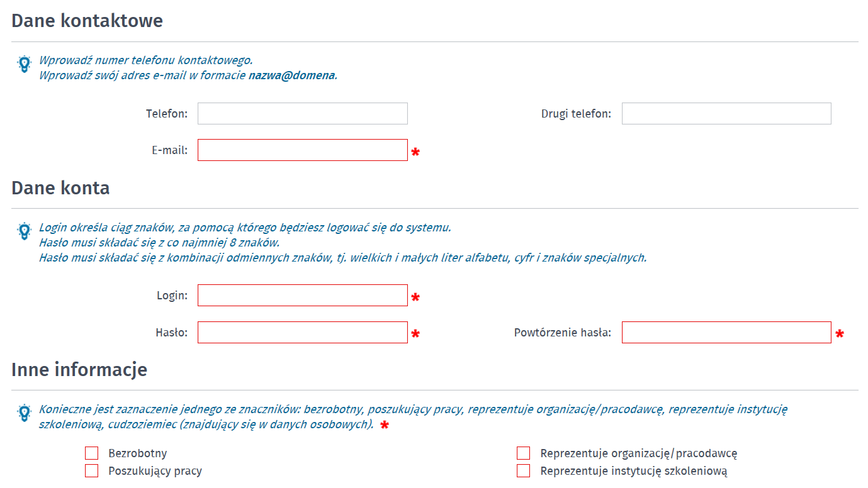Click the red asterisk beside Powtórzenie hasła field
Viewport: 868px width, 488px height.
[x=839, y=334]
